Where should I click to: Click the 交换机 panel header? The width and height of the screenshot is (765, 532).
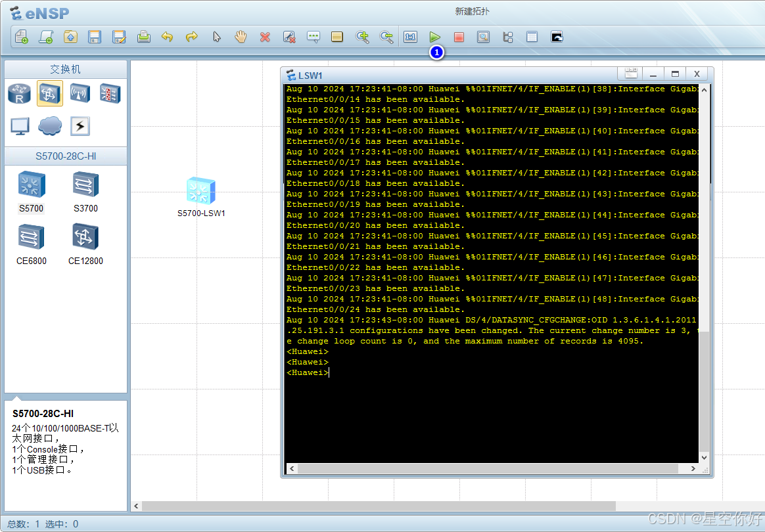click(65, 69)
